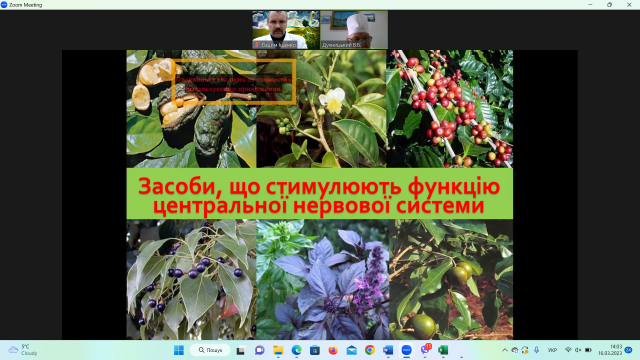Click the taskbar search box 'Пошук'

tap(211, 350)
